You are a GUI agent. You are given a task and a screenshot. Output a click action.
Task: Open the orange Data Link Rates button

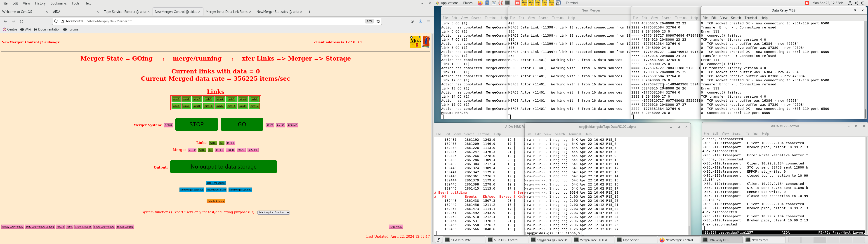pyautogui.click(x=216, y=201)
